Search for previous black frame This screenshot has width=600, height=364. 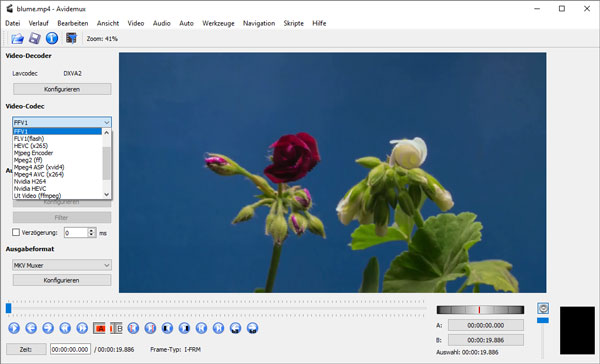click(167, 328)
